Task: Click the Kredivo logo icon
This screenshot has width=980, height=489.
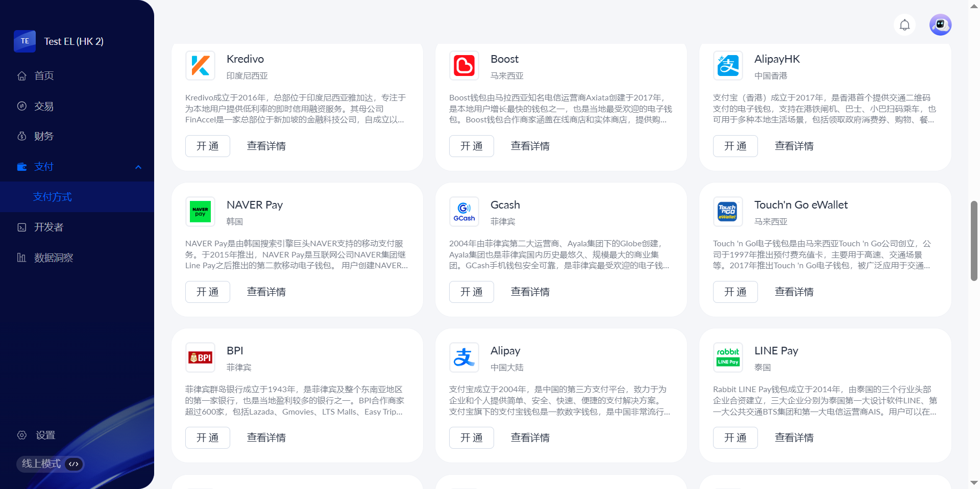Action: tap(200, 66)
